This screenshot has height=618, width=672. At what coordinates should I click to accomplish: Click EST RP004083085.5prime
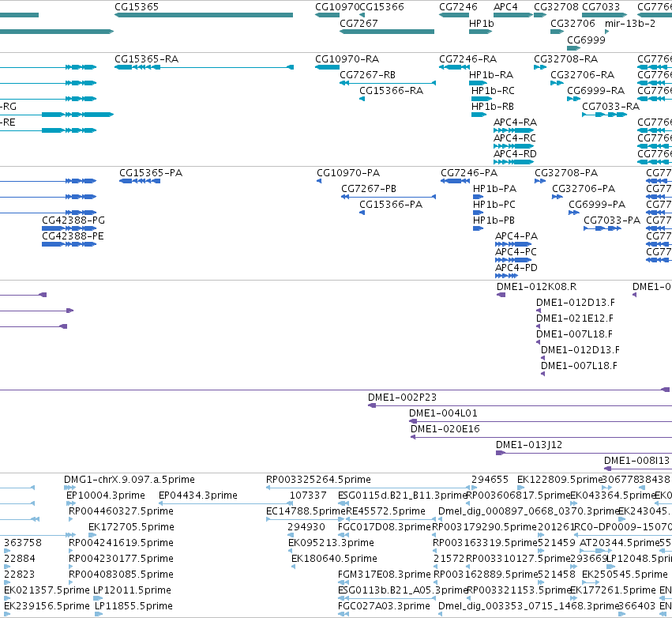[x=121, y=575]
